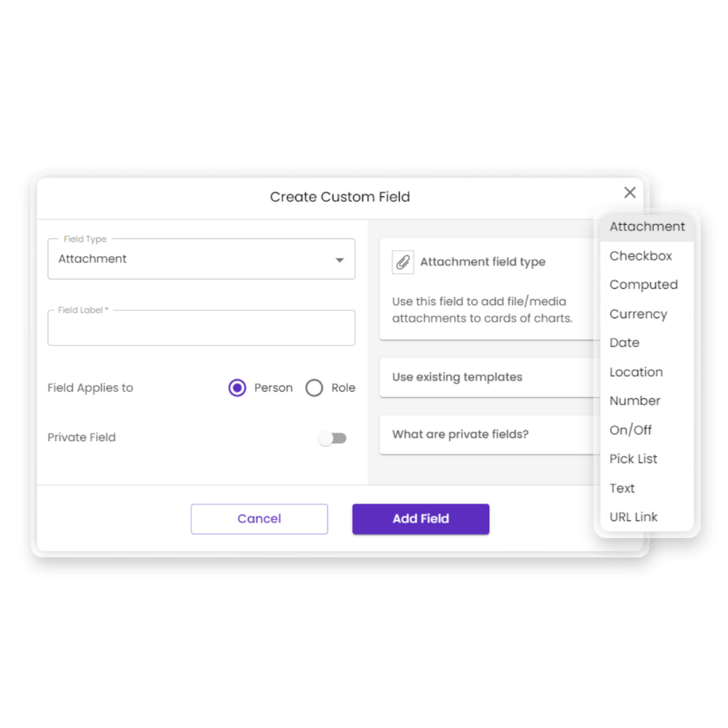Click the paperclip attachment icon

click(403, 262)
